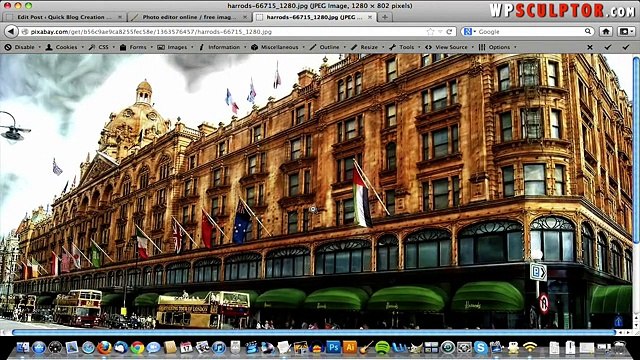Open the View Source developer menu

click(x=449, y=47)
